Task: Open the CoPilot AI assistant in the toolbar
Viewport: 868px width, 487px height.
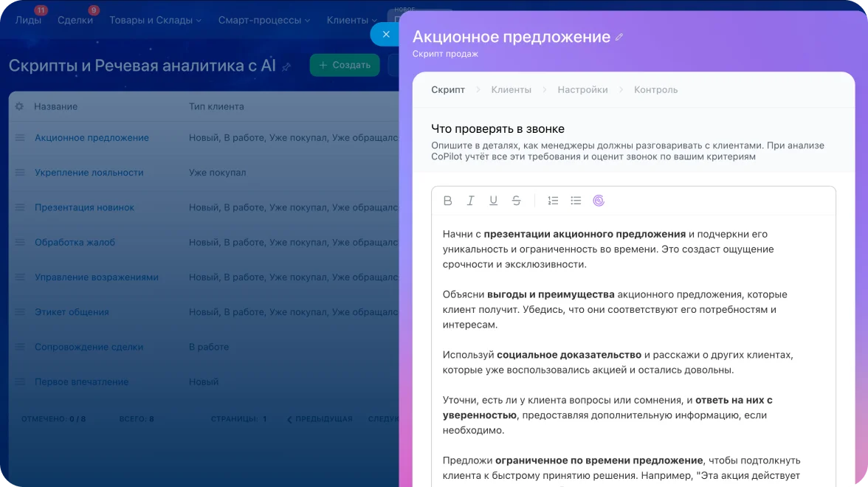Action: pyautogui.click(x=599, y=200)
